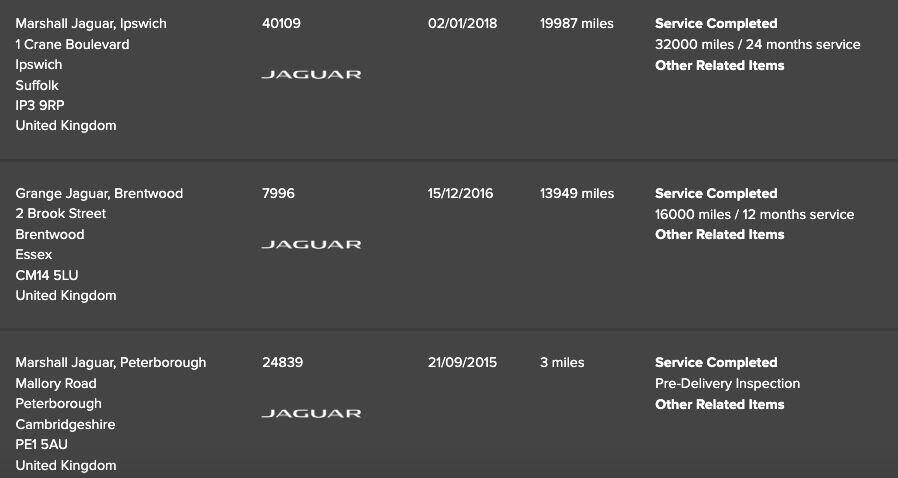This screenshot has width=898, height=478.
Task: Select the Marshall Jaguar, Ipswich dealer name
Action: tap(91, 23)
